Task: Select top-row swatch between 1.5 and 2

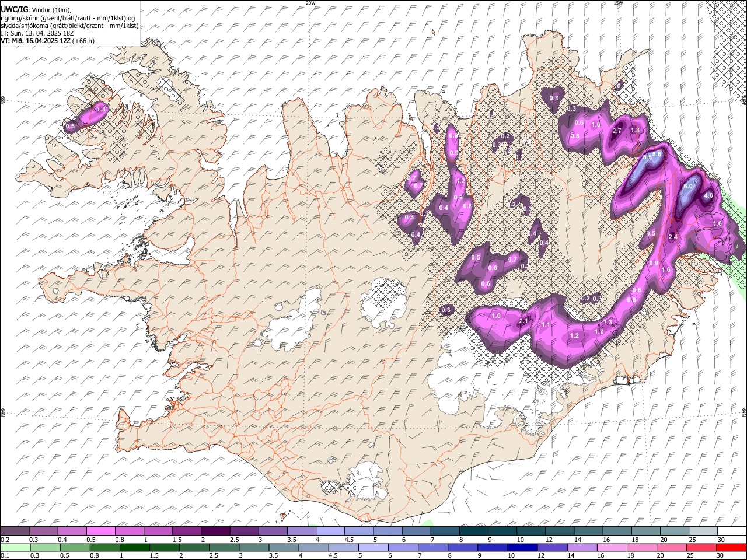Action: (186, 531)
